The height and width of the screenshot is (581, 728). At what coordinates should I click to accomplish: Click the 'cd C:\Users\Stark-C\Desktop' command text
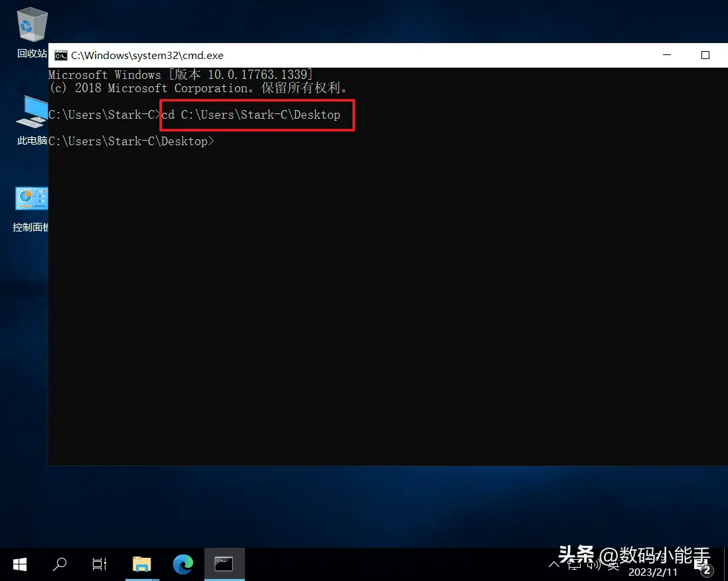251,115
